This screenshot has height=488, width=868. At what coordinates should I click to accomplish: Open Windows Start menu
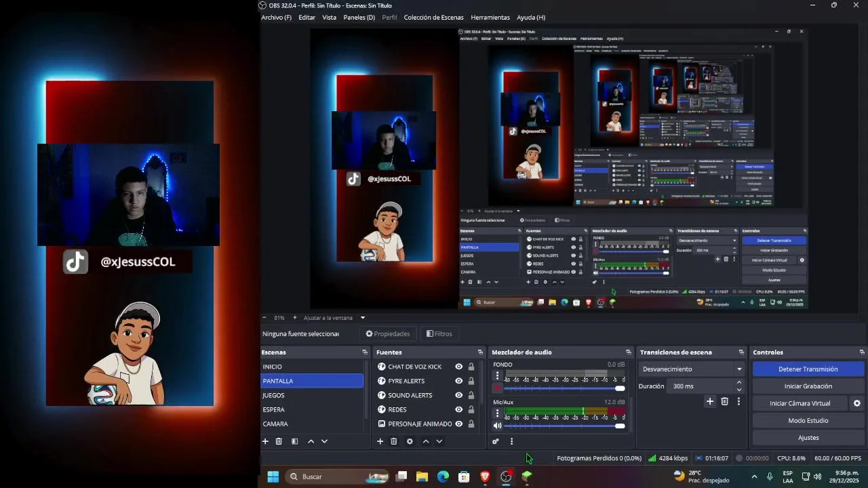pyautogui.click(x=273, y=476)
